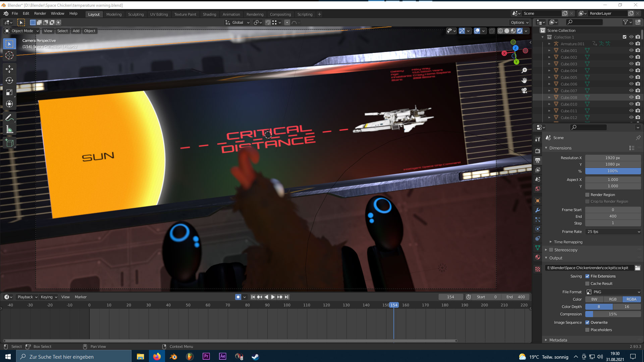Select BW color mode
This screenshot has width=644, height=362.
[x=594, y=299]
